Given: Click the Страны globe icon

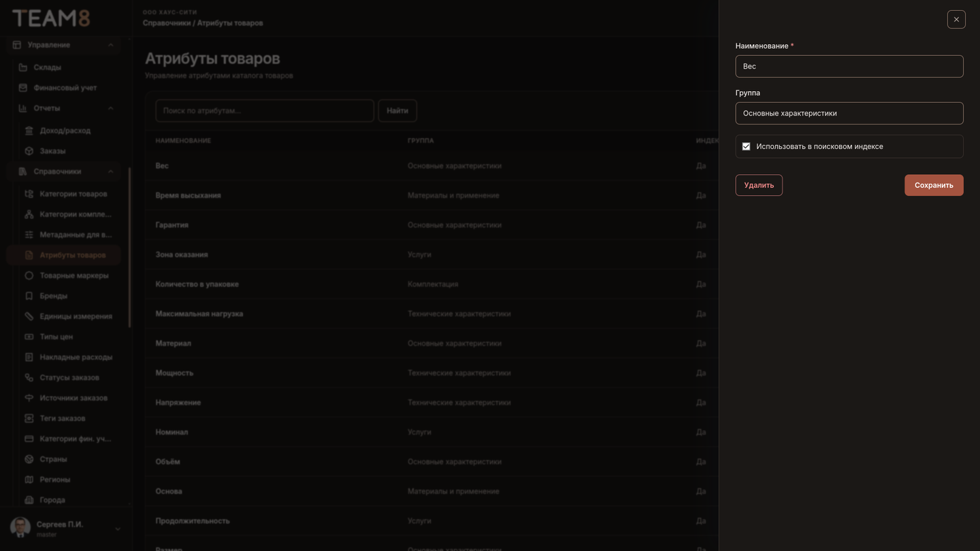Looking at the screenshot, I should tap(29, 459).
